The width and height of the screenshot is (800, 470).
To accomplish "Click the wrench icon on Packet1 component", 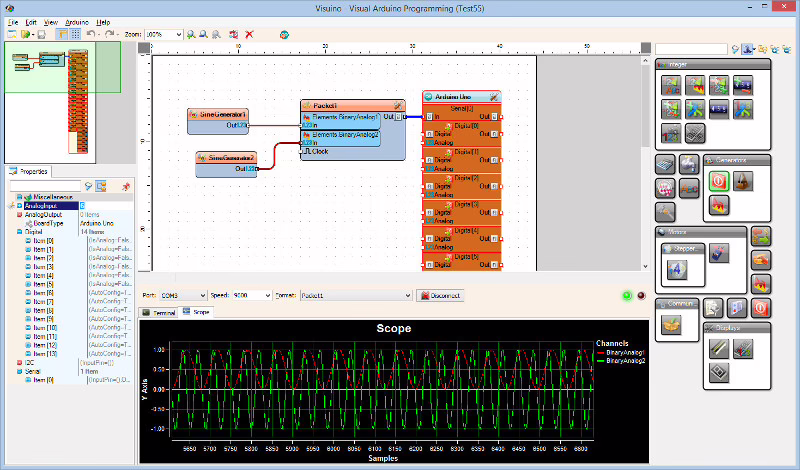I will tap(397, 105).
